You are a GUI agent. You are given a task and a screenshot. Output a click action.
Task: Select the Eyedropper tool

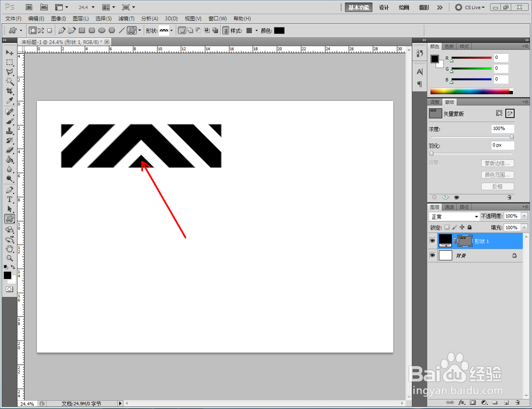point(10,100)
